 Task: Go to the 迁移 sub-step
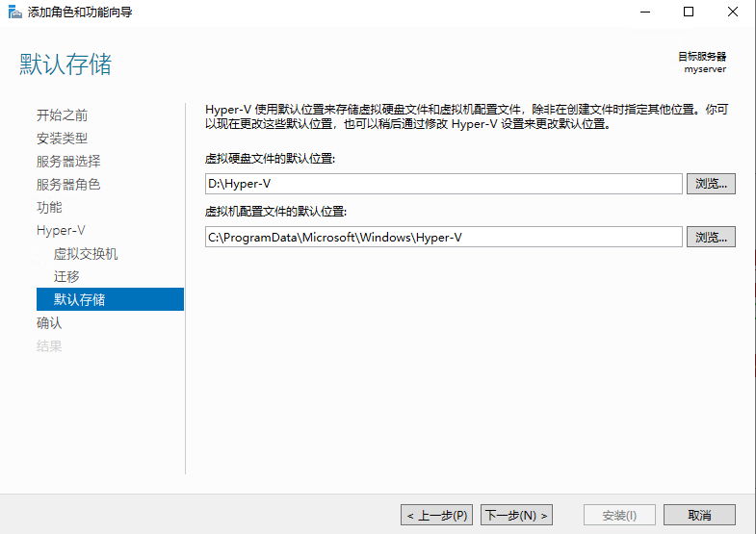coord(66,277)
